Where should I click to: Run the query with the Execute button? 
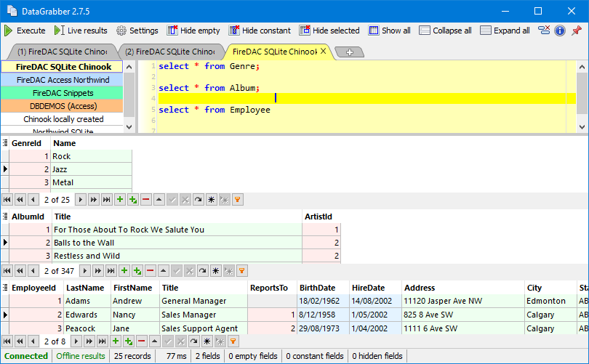(x=25, y=31)
